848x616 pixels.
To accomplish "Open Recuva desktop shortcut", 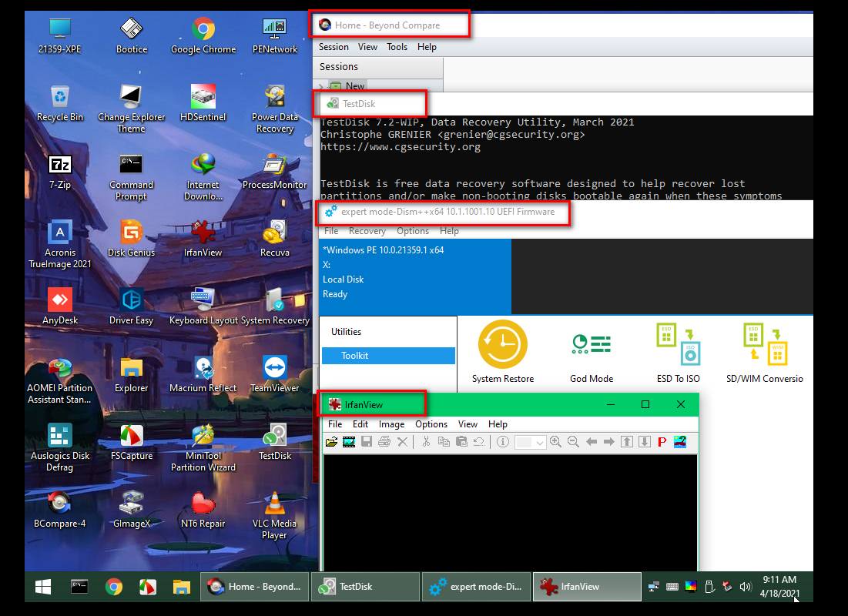I will [x=275, y=239].
